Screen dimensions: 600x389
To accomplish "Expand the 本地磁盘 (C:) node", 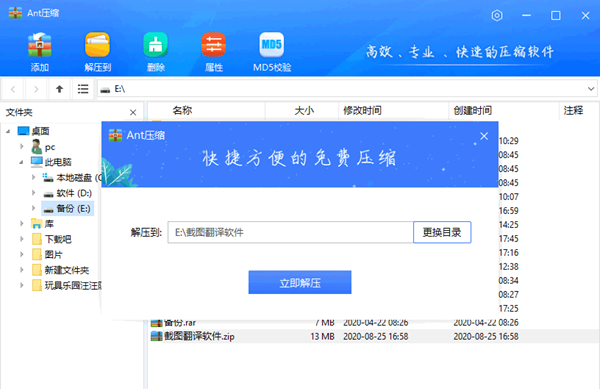I will pos(34,177).
